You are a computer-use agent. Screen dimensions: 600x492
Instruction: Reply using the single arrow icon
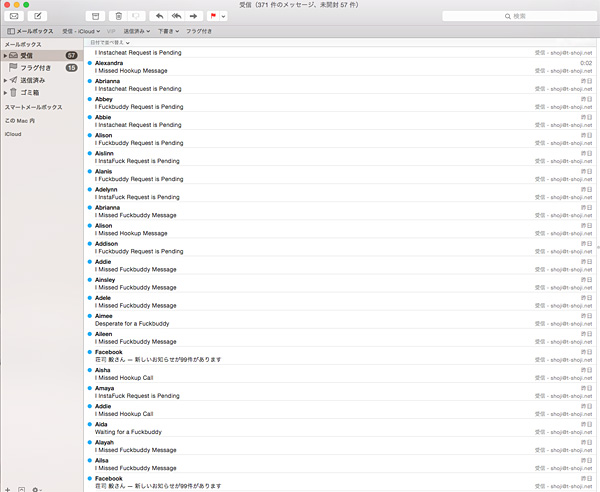click(x=159, y=16)
